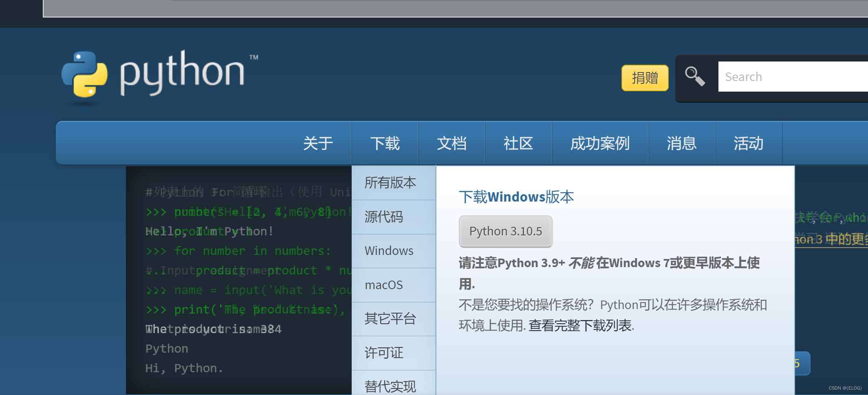Click the '>>> for number in numbers:' code line

click(x=238, y=251)
